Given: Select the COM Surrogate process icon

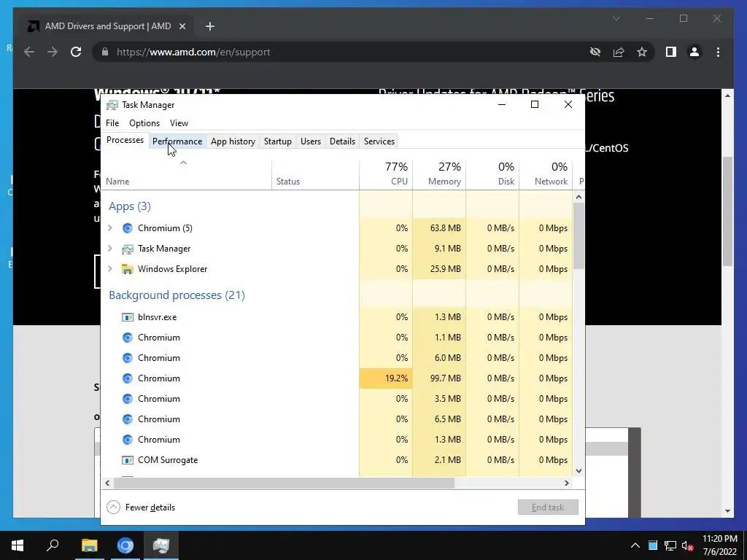Looking at the screenshot, I should click(x=127, y=460).
